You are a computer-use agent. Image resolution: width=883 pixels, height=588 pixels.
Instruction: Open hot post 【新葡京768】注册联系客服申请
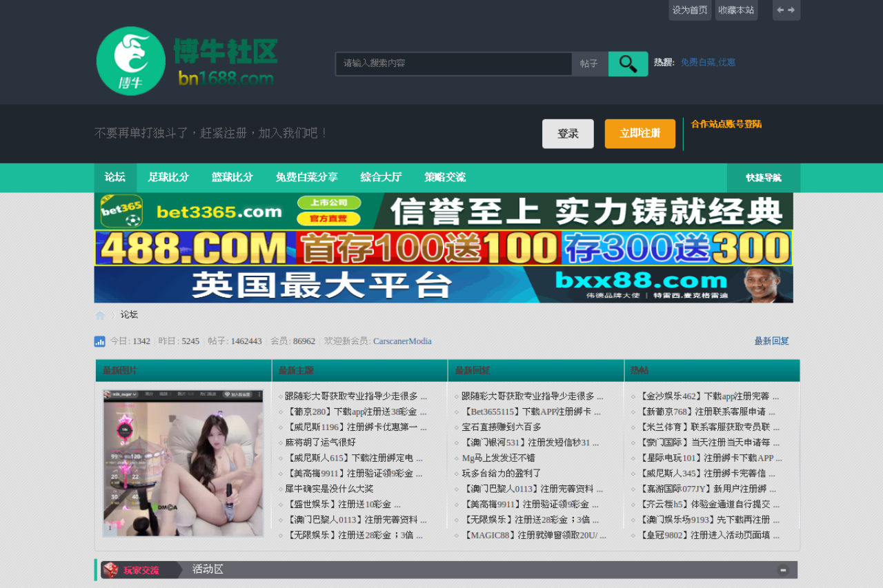click(x=706, y=412)
